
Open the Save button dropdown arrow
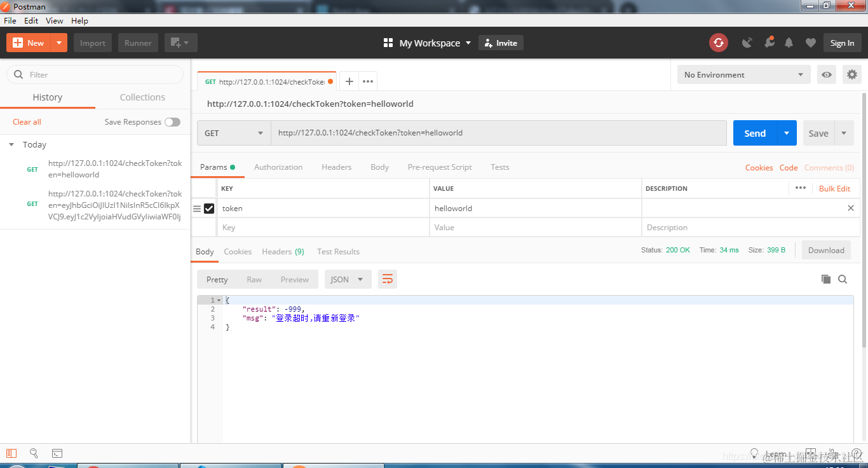tap(844, 133)
